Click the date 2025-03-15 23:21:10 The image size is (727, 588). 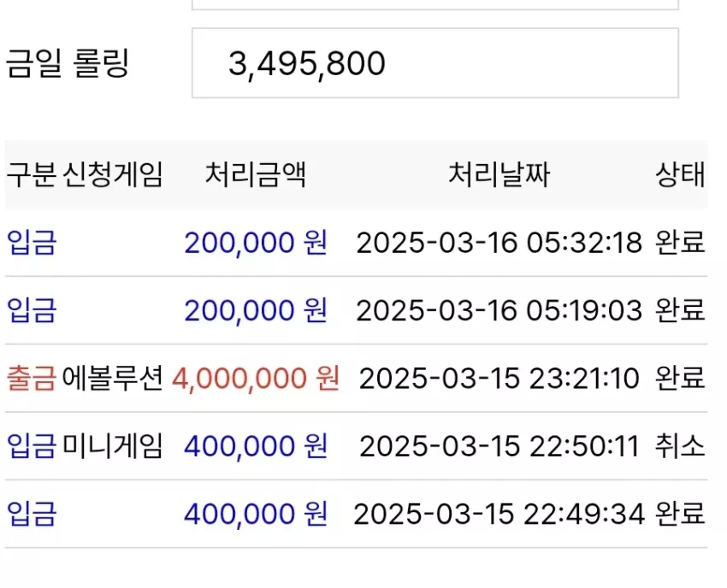click(499, 378)
